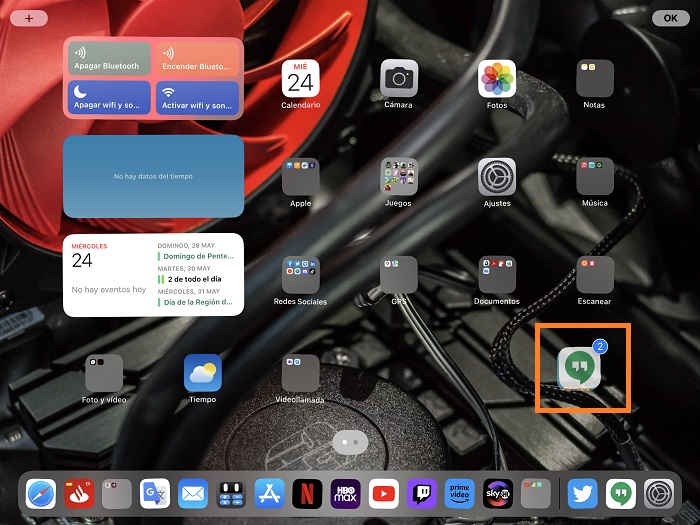Screen dimensions: 700x525
Task: Open Mail in the dock
Action: [x=193, y=494]
